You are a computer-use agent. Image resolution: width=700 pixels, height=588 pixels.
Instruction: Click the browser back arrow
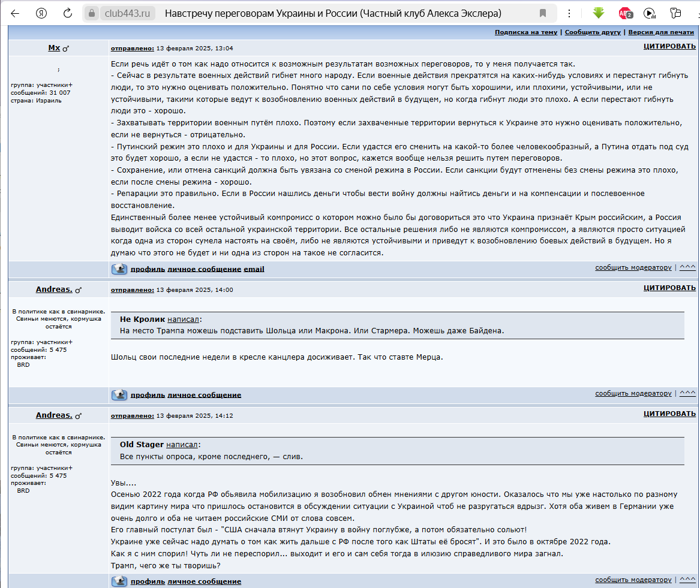click(15, 13)
